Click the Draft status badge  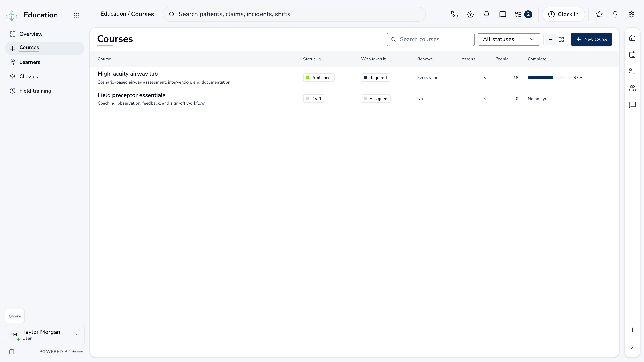314,99
